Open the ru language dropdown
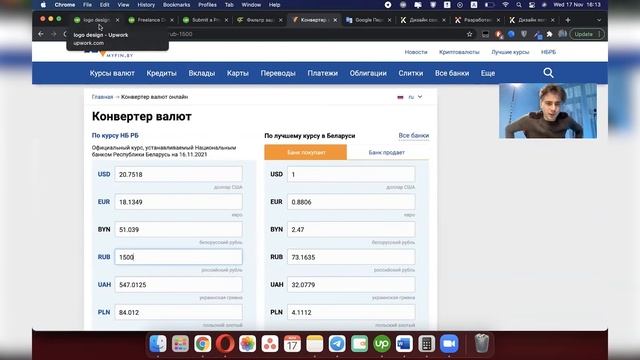 [410, 97]
